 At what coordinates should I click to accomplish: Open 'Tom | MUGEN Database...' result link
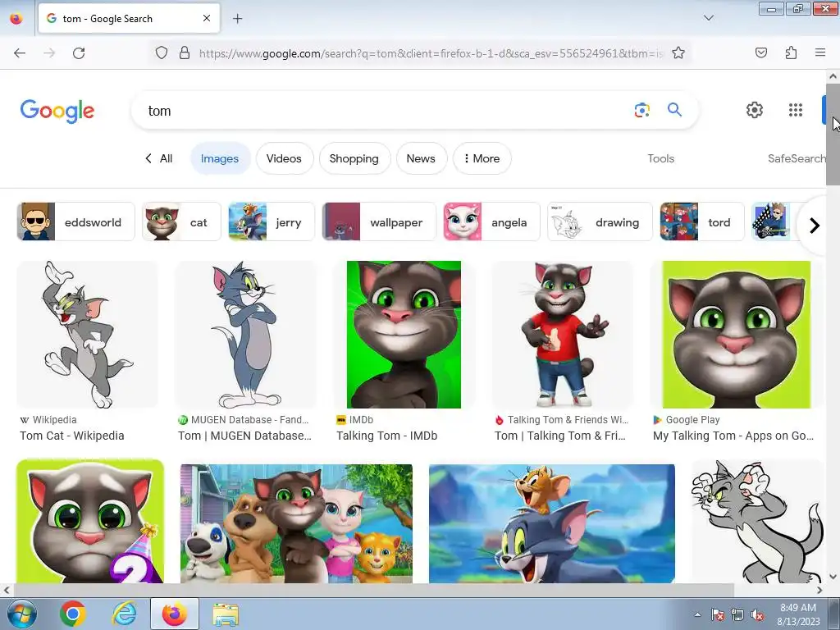click(244, 436)
